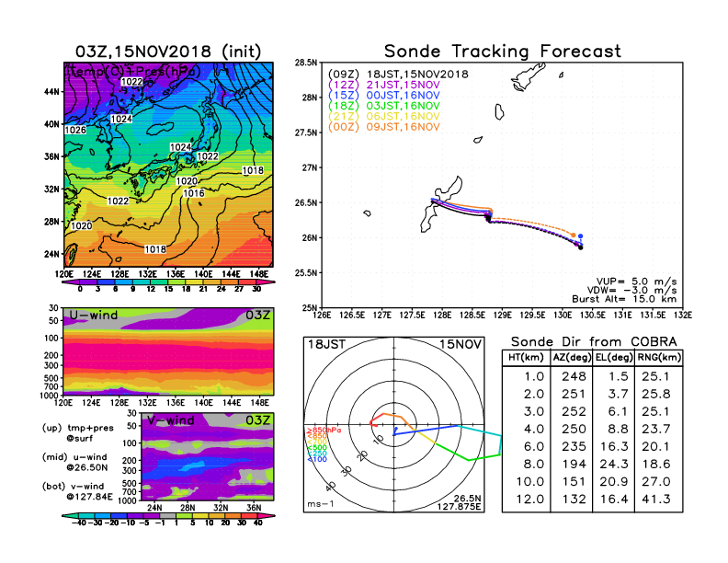Click the elevation value "3.7"
The width and height of the screenshot is (728, 563).
coord(619,395)
